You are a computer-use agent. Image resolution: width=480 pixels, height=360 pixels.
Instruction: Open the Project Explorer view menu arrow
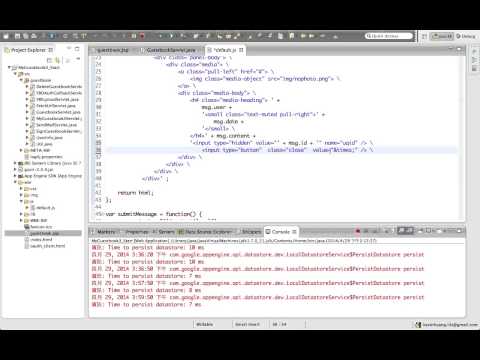[x=78, y=59]
